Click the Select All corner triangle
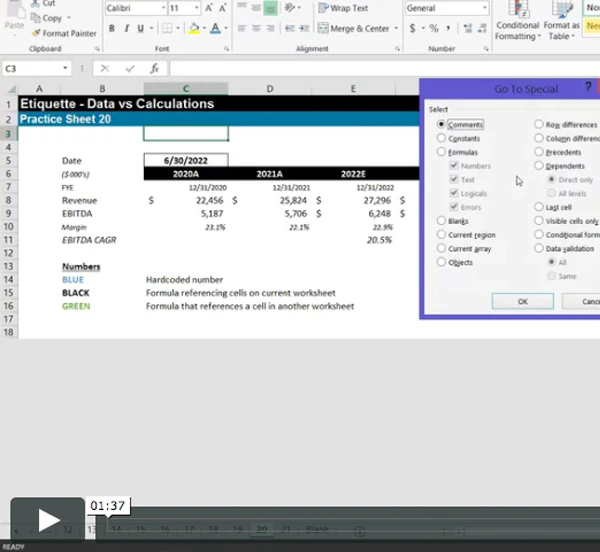The image size is (600, 552). (11, 89)
